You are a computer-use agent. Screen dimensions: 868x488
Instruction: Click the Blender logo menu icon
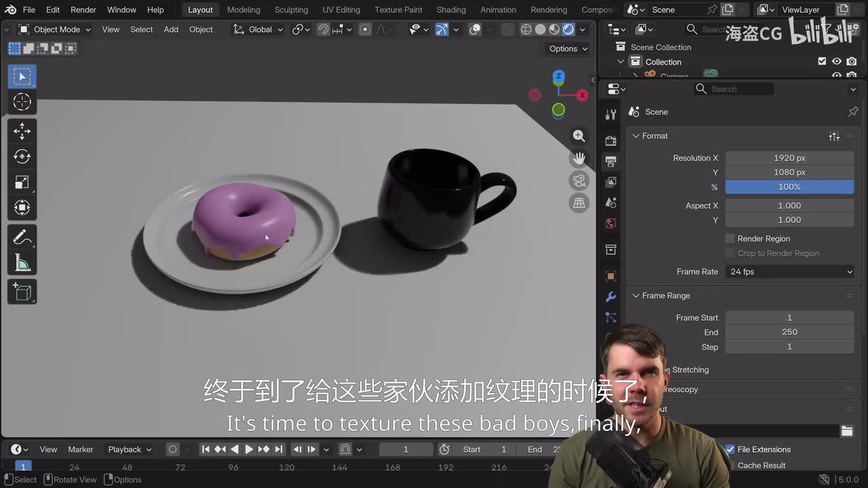10,9
